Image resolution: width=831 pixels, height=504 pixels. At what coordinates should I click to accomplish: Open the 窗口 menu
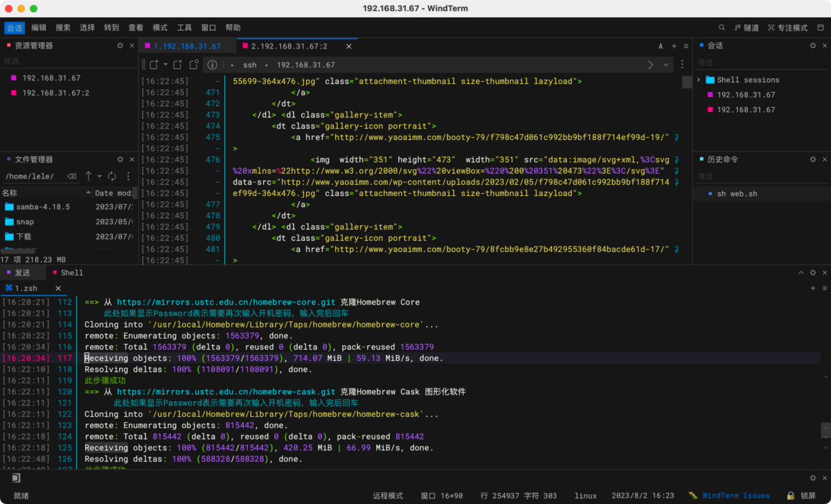click(208, 28)
